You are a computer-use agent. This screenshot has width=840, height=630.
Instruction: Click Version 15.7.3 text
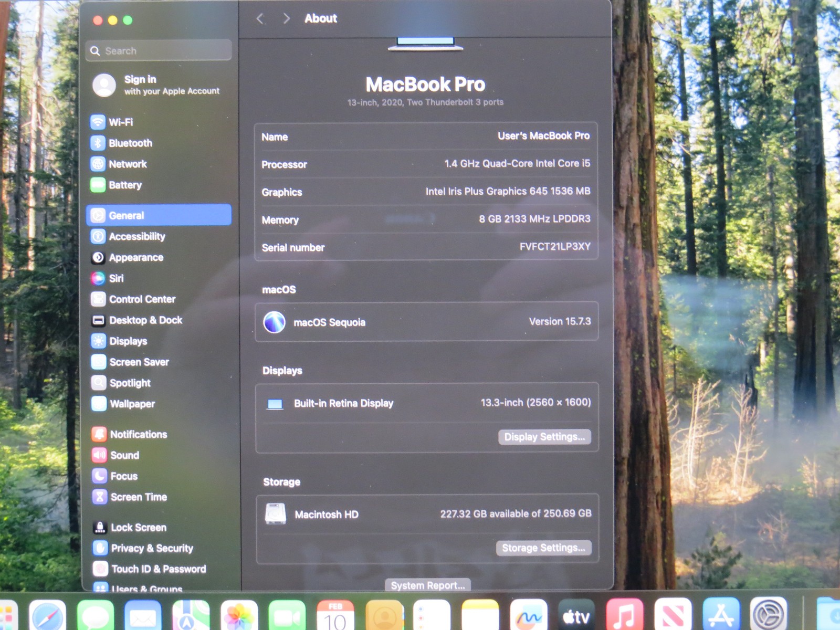(560, 321)
